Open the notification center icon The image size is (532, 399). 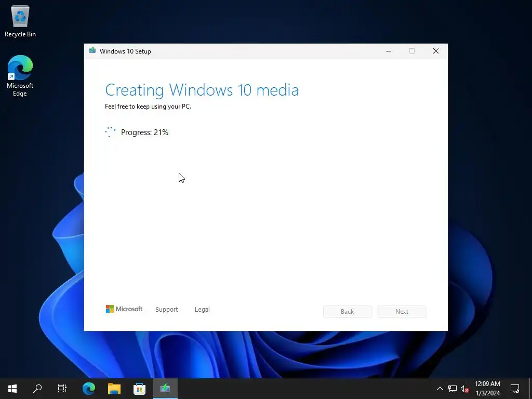pos(515,389)
